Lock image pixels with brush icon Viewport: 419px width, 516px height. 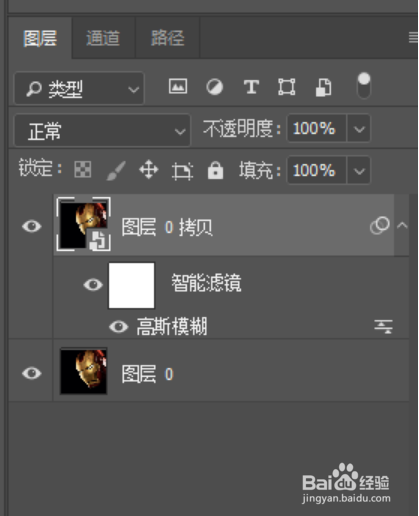116,170
